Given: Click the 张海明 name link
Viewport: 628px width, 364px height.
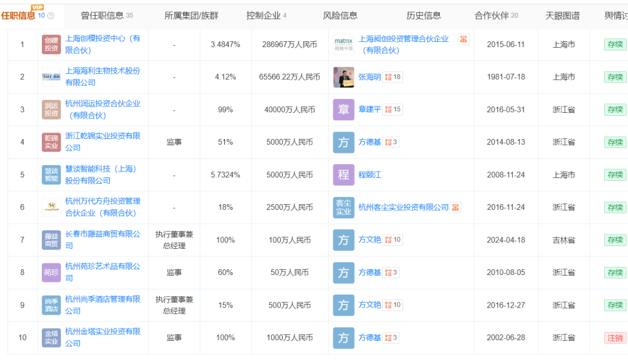Looking at the screenshot, I should tap(369, 77).
